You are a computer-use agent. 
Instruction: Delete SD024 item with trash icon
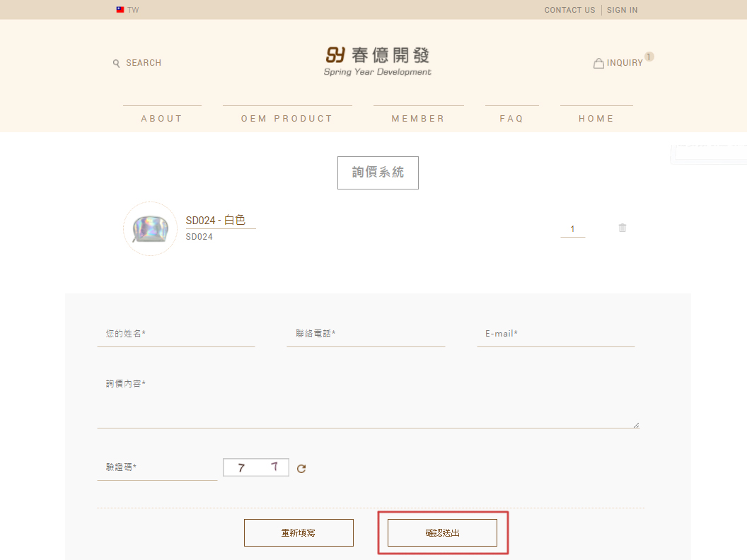click(x=622, y=228)
